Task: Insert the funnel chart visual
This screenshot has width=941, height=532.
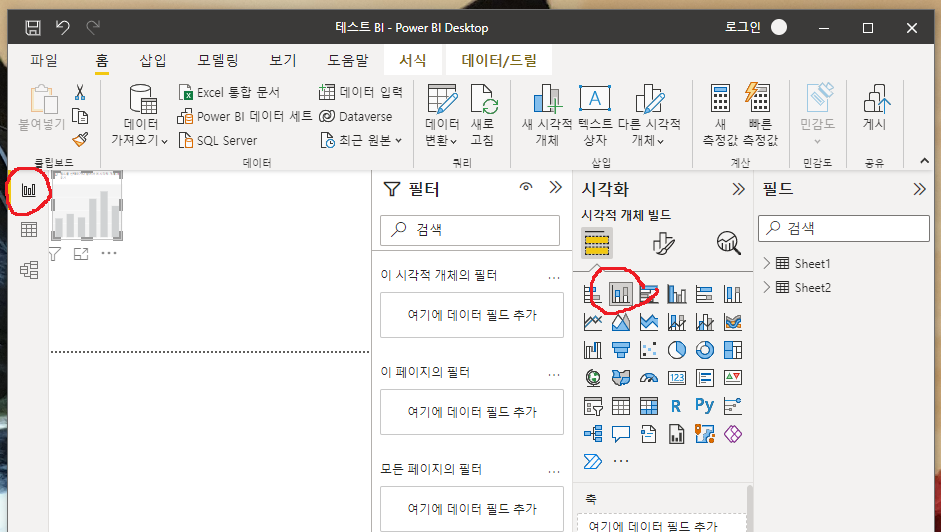Action: [621, 349]
